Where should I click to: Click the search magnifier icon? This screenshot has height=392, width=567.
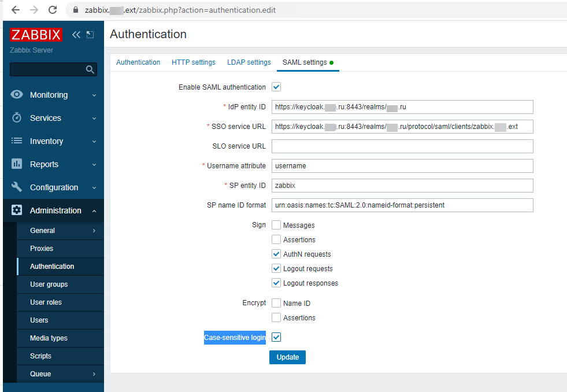point(90,69)
